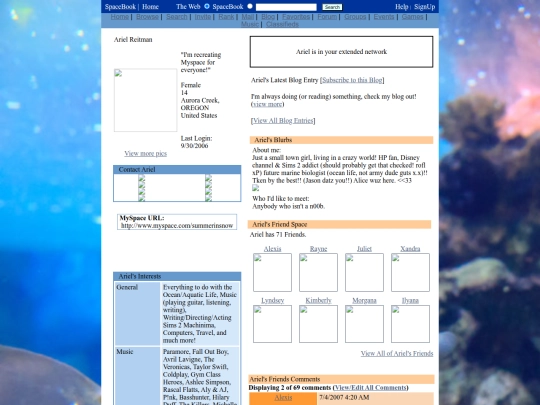Open the Classifieds navigation item
The height and width of the screenshot is (405, 540).
tap(282, 24)
